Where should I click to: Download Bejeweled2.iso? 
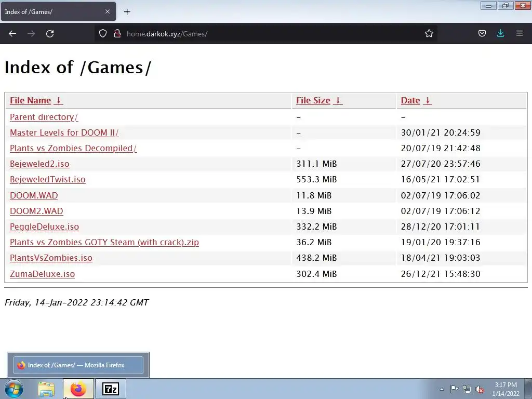(x=39, y=164)
